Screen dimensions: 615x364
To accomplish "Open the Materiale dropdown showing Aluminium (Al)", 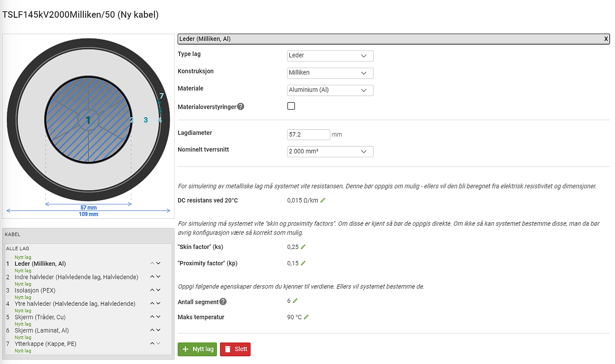I will (330, 90).
